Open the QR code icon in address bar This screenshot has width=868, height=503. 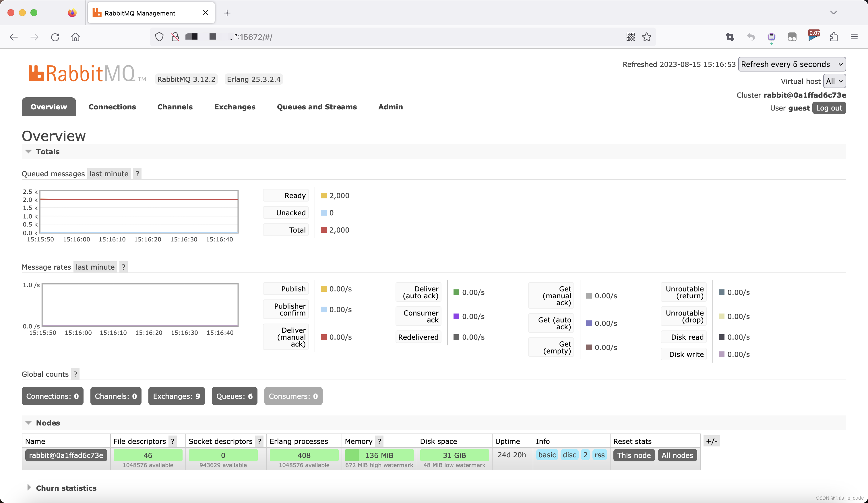630,37
